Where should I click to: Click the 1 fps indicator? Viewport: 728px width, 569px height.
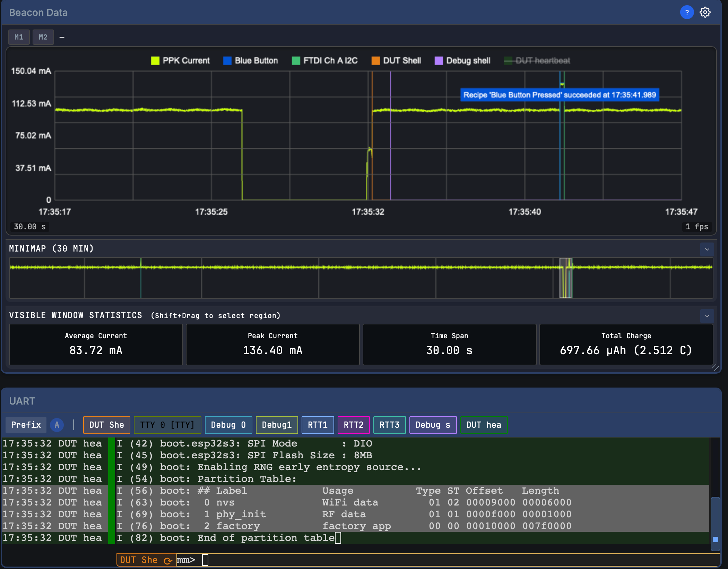[x=697, y=227]
